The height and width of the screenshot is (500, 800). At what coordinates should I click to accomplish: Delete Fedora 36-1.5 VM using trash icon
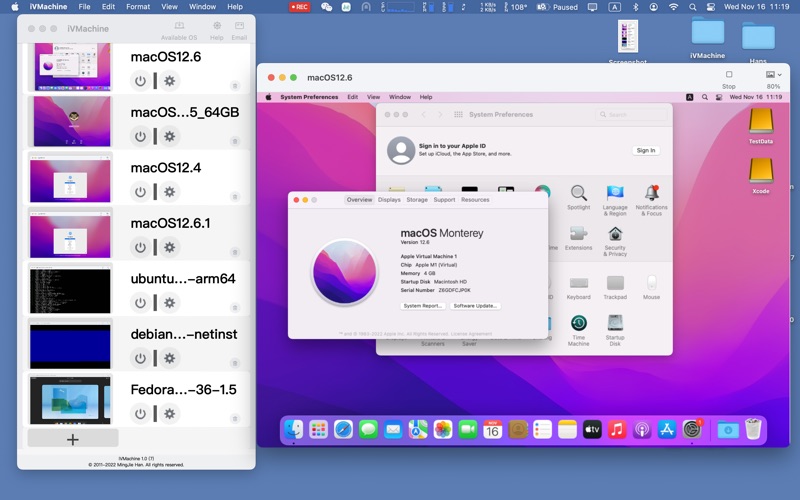(x=235, y=419)
